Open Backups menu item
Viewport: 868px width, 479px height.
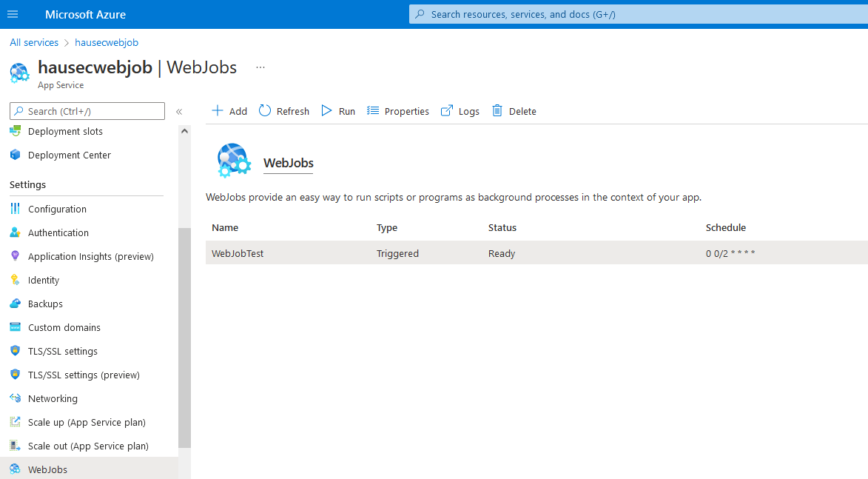[x=45, y=304]
